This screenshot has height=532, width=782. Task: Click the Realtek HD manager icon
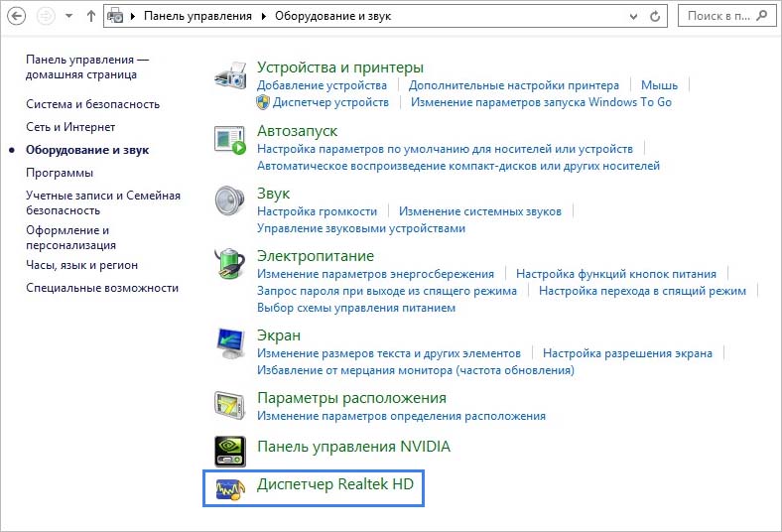pos(230,489)
